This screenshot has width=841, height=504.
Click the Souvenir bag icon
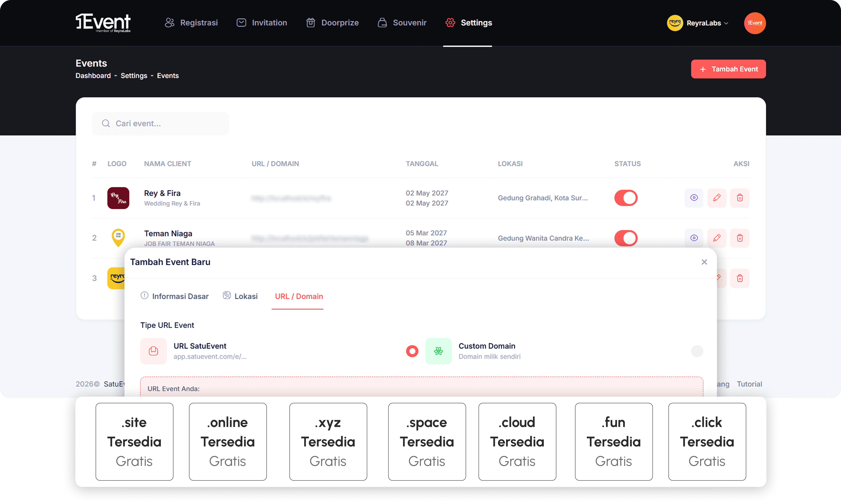click(x=382, y=23)
